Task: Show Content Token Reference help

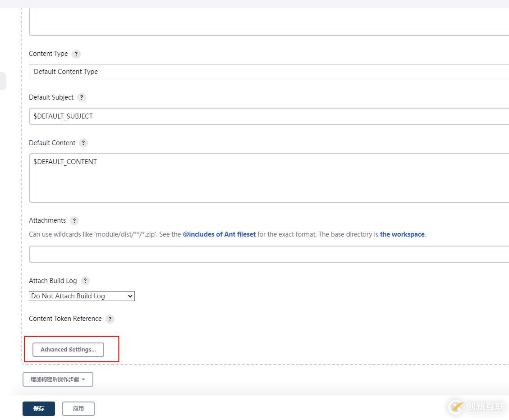Action: pos(110,319)
